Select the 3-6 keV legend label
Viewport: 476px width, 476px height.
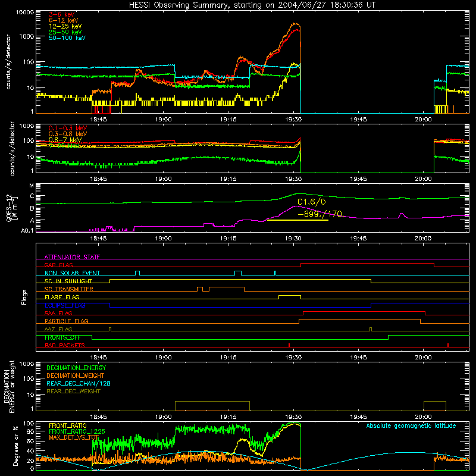tap(61, 14)
